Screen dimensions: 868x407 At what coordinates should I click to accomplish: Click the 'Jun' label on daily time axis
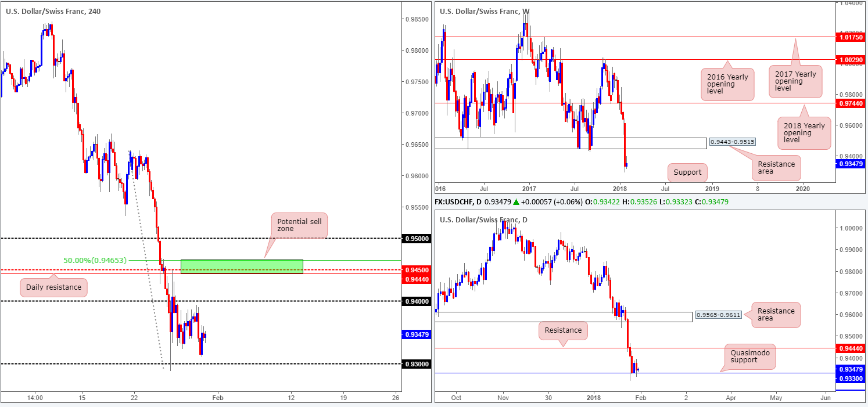point(824,398)
